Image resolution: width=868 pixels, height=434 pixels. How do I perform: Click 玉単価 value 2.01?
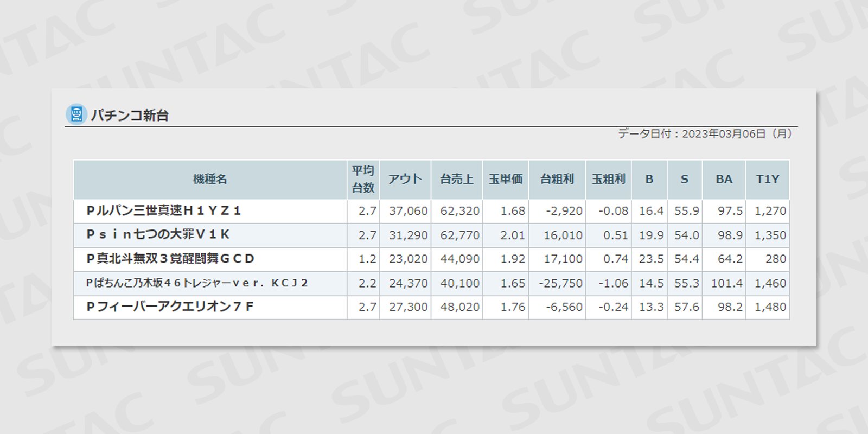[x=513, y=235]
